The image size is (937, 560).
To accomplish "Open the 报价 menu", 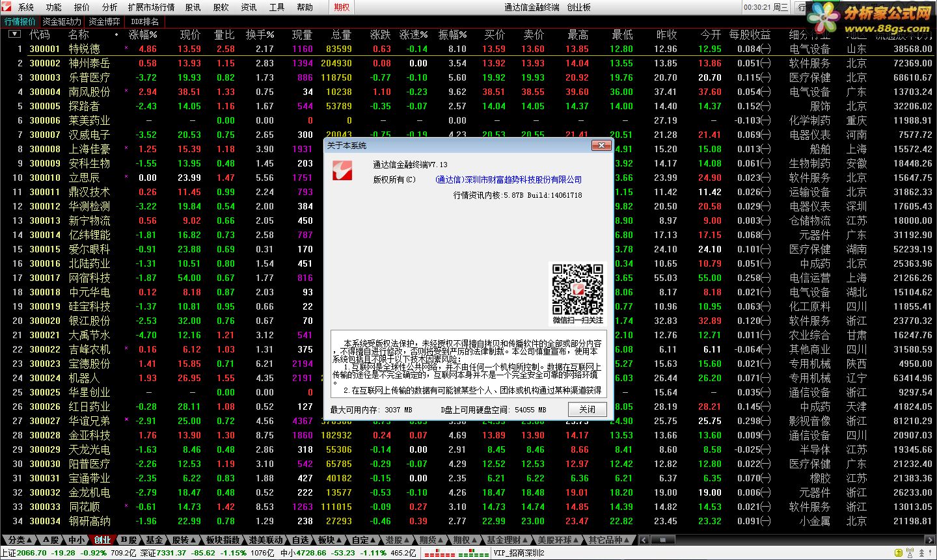I will click(x=82, y=7).
